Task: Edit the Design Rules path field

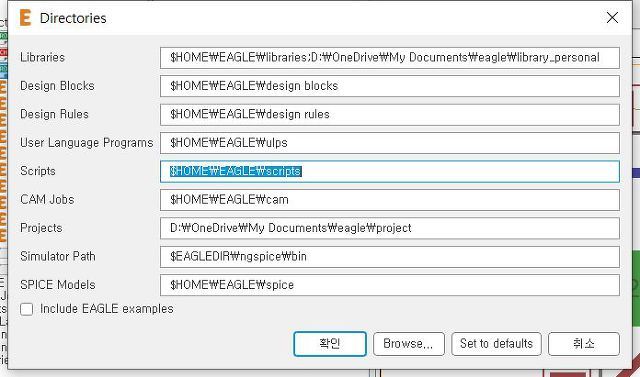Action: [x=390, y=115]
